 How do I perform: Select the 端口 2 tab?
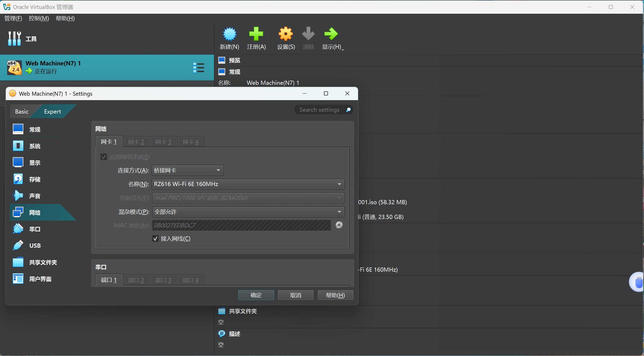click(136, 280)
